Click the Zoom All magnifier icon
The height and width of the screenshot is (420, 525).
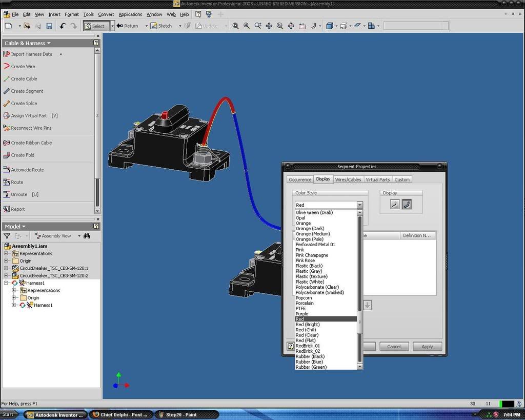236,26
